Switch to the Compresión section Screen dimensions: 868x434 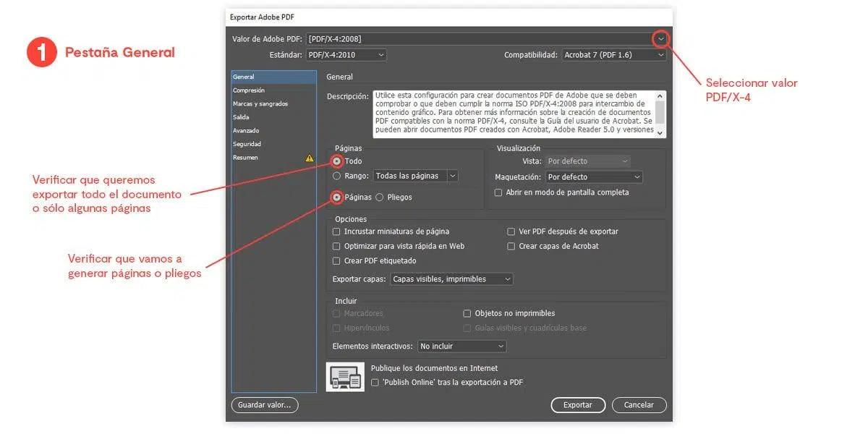249,90
